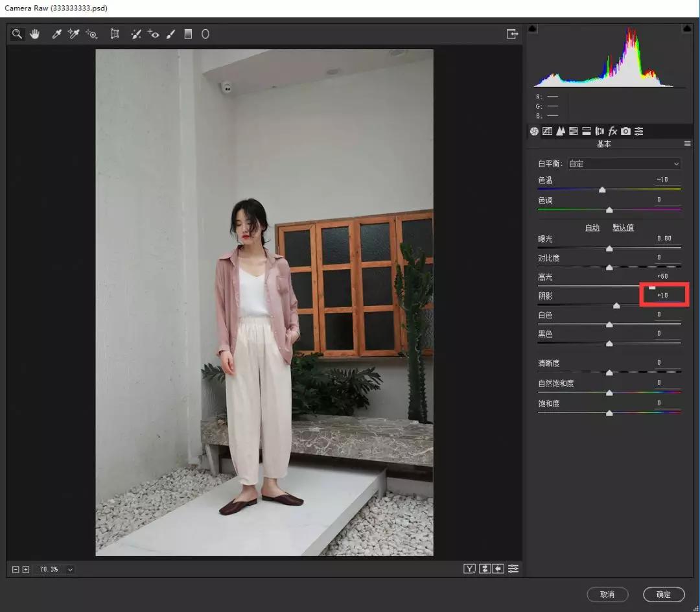Open the Basic panel flyout menu
The height and width of the screenshot is (612, 700).
688,143
